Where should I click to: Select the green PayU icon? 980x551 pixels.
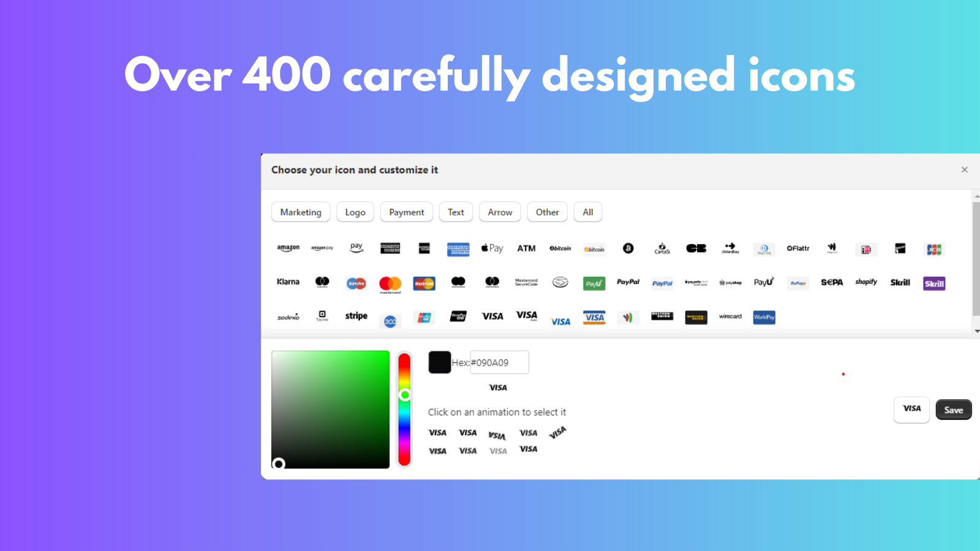[593, 283]
